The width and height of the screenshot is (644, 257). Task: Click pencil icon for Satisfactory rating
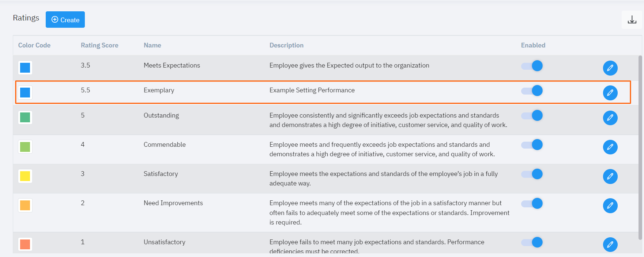(x=610, y=176)
